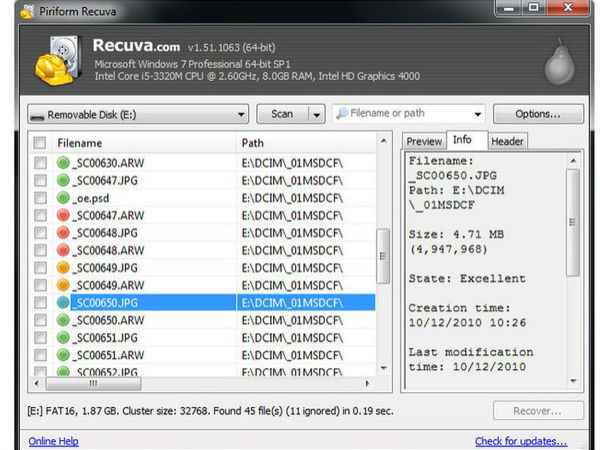Click the green status dot for _oe.psd

click(x=64, y=198)
